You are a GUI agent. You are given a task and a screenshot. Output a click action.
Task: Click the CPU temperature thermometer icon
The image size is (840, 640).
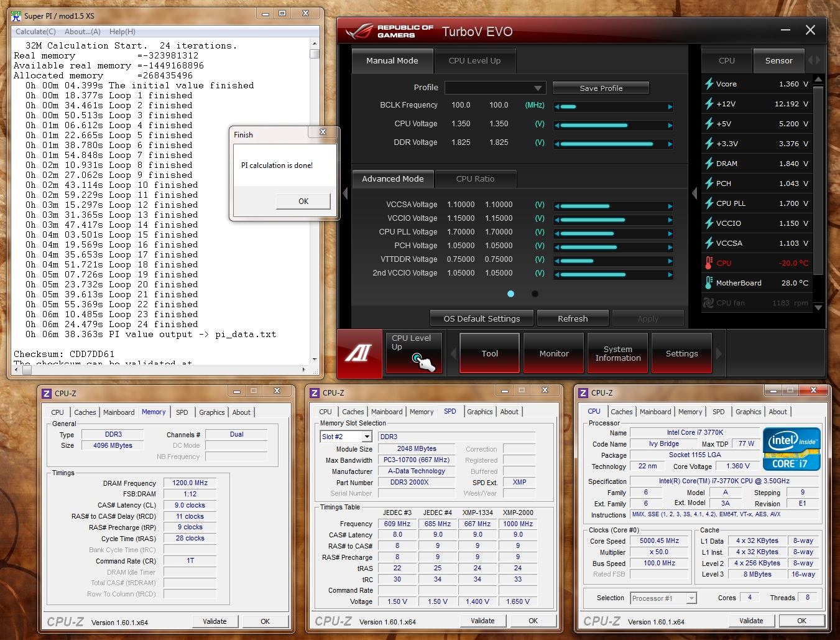click(x=709, y=263)
